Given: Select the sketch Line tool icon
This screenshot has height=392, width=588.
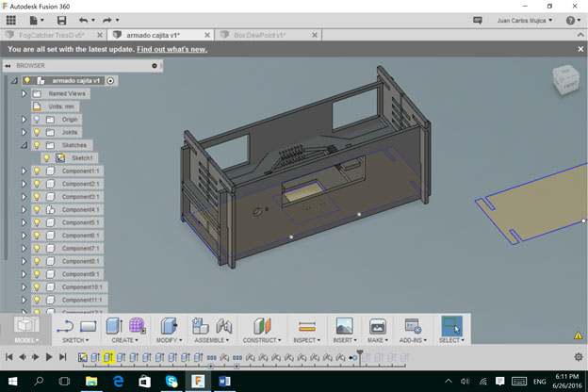Looking at the screenshot, I should 65,326.
